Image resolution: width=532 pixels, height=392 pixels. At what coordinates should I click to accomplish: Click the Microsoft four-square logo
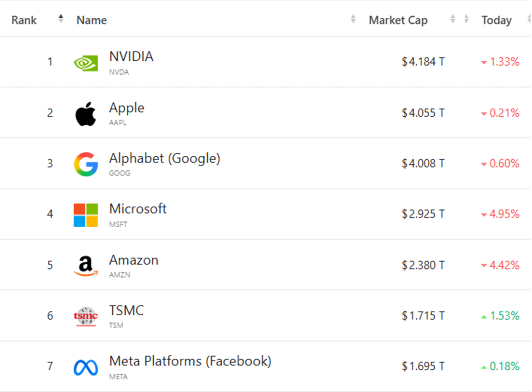coord(86,215)
